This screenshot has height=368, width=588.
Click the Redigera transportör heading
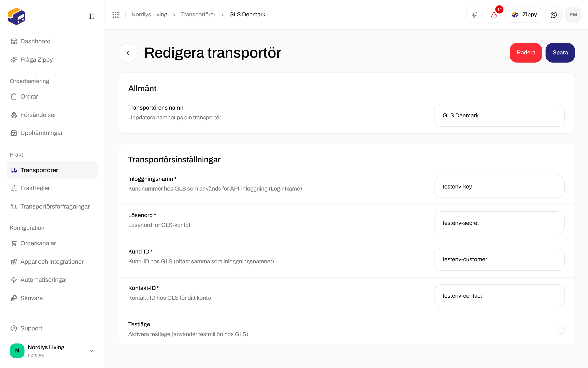[213, 53]
